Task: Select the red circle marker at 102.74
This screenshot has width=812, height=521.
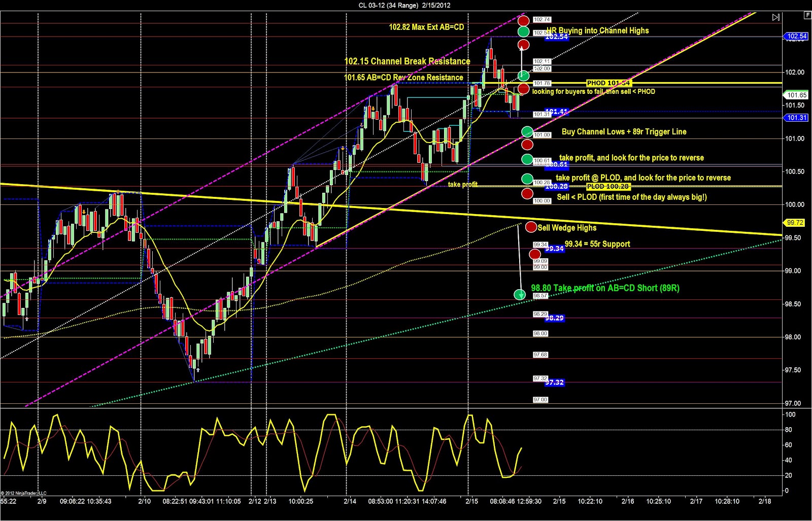Action: click(524, 20)
